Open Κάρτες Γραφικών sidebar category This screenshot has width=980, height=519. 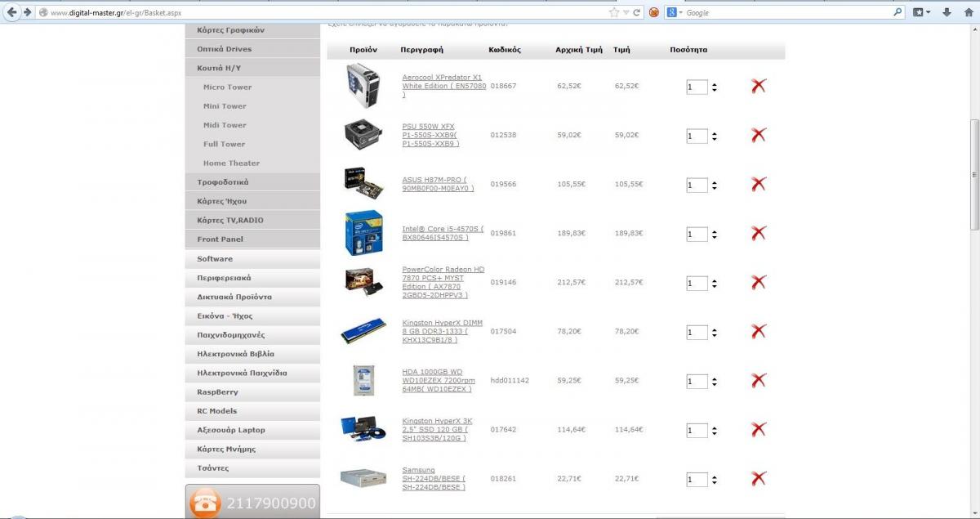(x=253, y=30)
